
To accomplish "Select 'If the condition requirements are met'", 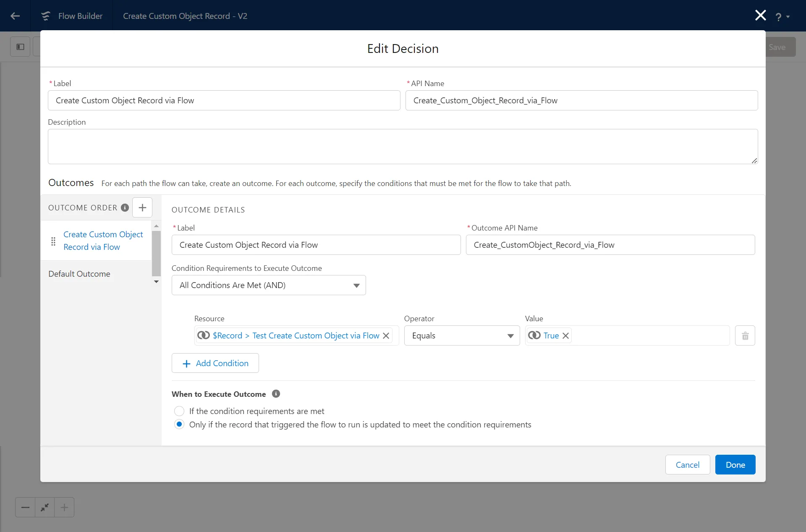I will click(x=179, y=411).
